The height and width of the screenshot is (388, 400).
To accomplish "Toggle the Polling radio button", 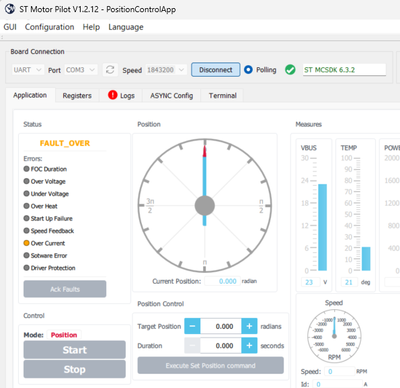I will (248, 70).
